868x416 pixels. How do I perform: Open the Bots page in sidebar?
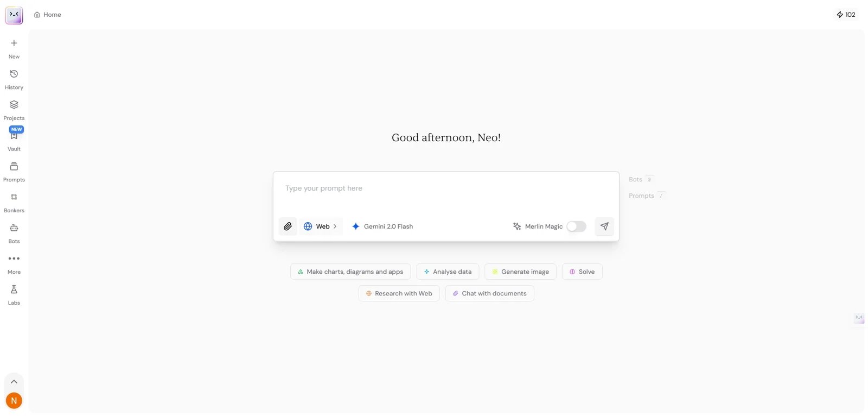[14, 232]
